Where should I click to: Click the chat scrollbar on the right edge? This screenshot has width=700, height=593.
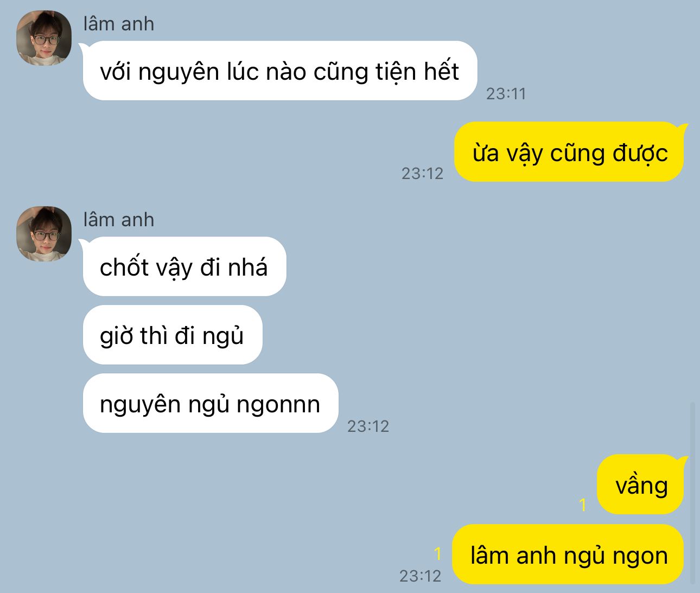[692, 493]
